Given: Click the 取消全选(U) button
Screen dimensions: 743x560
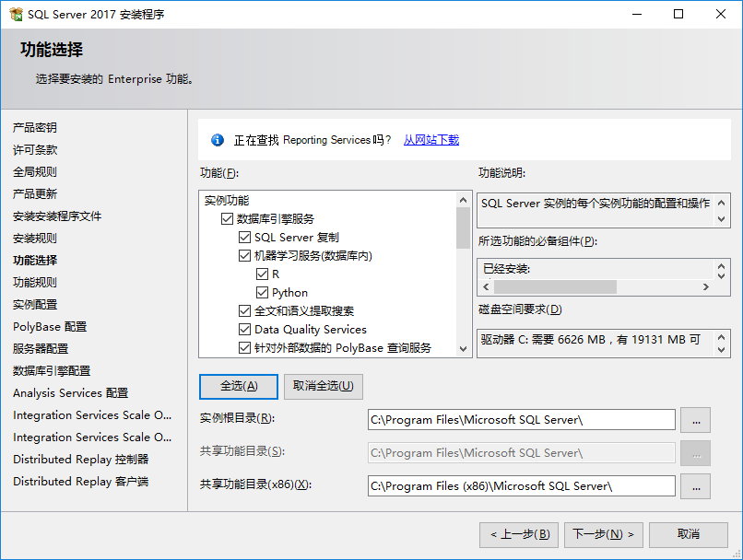Looking at the screenshot, I should click(324, 387).
